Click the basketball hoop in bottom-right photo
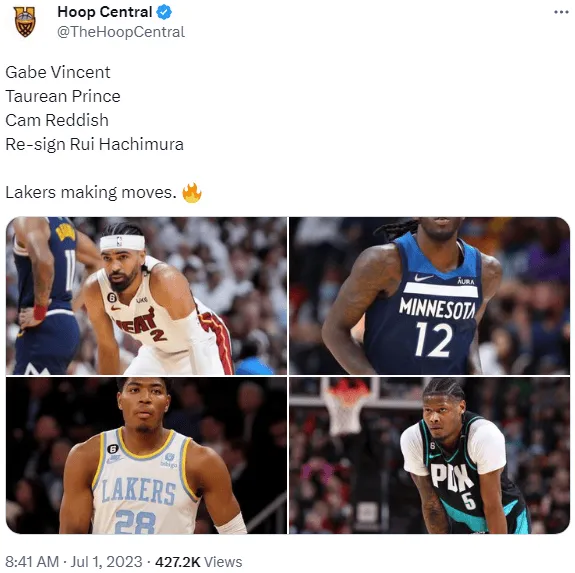575x573 pixels. pyautogui.click(x=345, y=405)
